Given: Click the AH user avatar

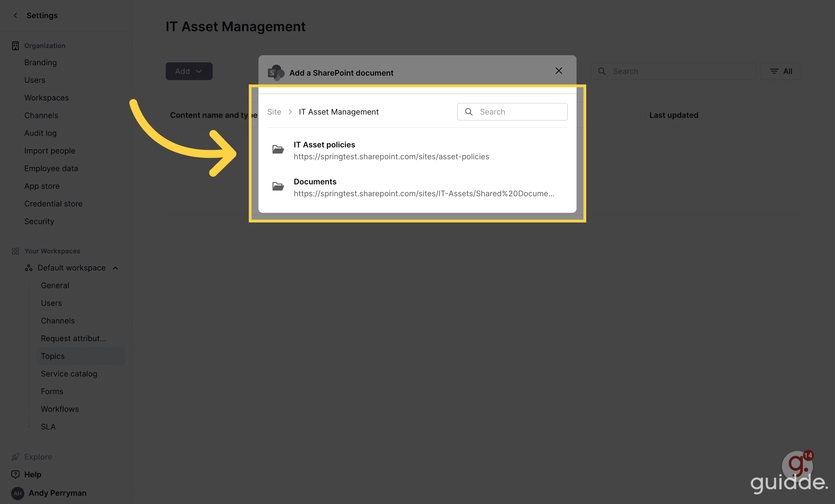Looking at the screenshot, I should click(x=18, y=493).
